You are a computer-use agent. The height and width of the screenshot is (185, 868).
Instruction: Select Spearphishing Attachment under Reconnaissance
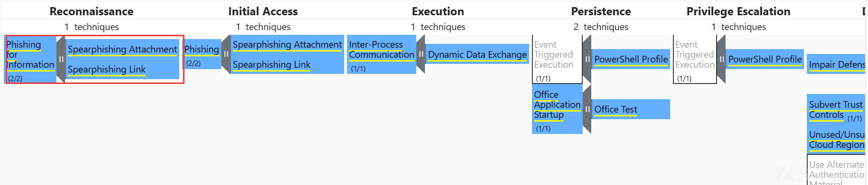point(122,49)
